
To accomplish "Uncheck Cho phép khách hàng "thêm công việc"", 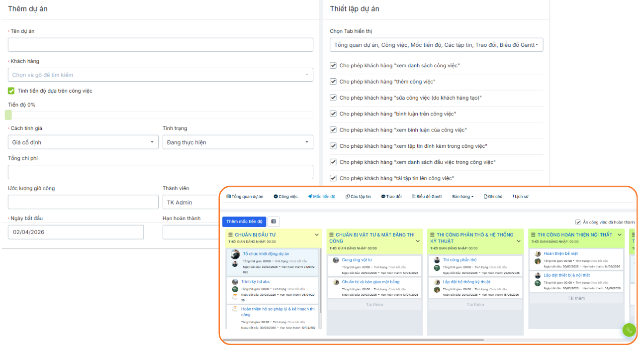I will pyautogui.click(x=333, y=82).
